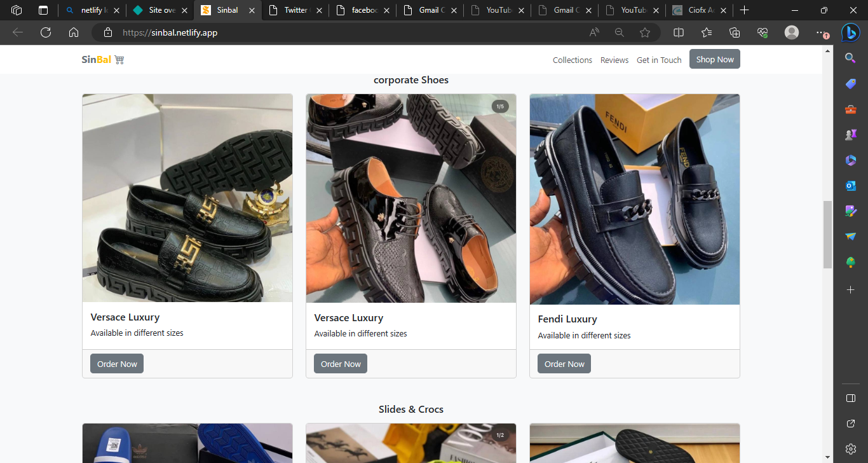Open the Get in Touch link
868x463 pixels.
[x=659, y=60]
